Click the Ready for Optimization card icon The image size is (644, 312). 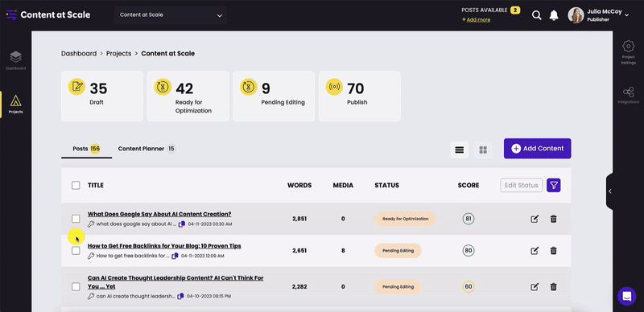click(x=163, y=87)
